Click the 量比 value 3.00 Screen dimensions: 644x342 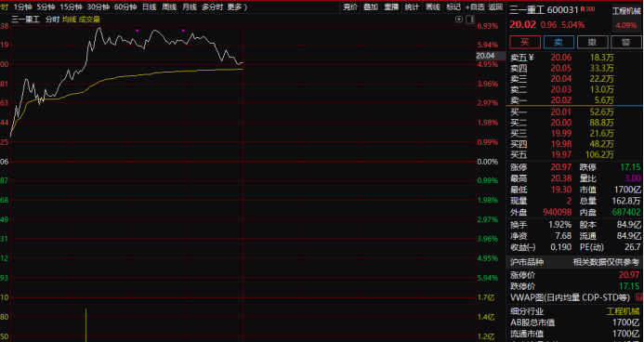633,178
